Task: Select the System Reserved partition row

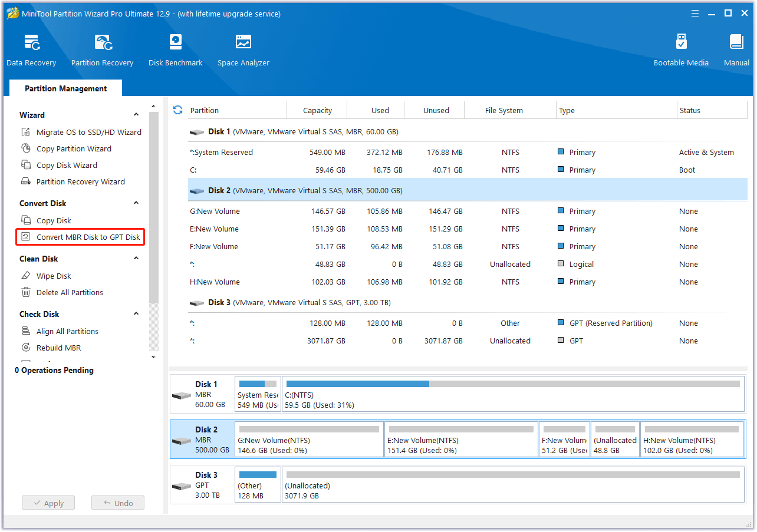Action: [468, 153]
